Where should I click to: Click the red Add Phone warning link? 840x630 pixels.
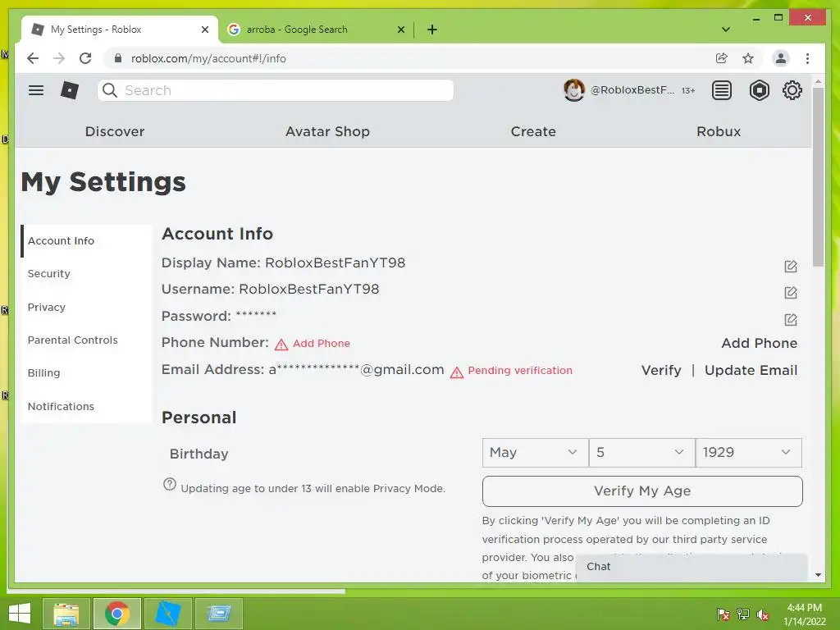tap(313, 344)
